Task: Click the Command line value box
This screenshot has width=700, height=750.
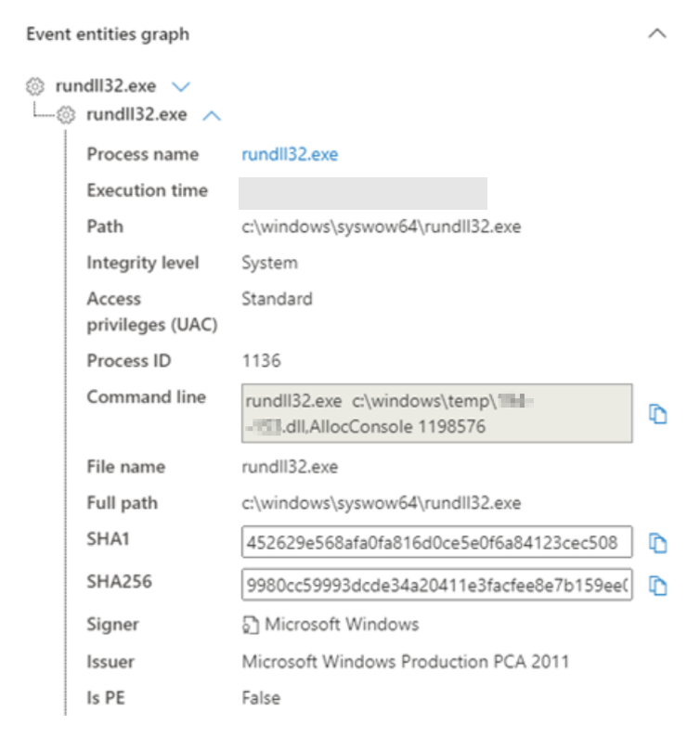Action: pyautogui.click(x=436, y=415)
